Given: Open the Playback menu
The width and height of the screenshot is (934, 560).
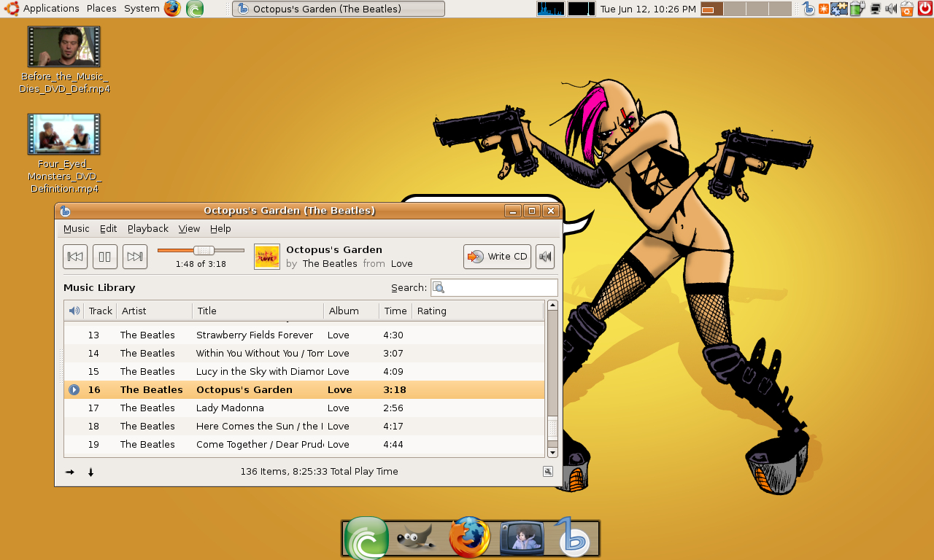Looking at the screenshot, I should coord(148,228).
